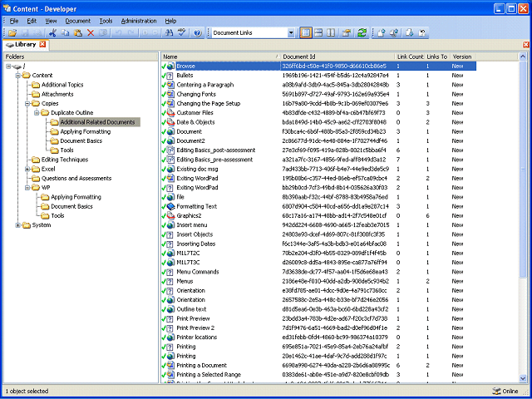532x399 pixels.
Task: Expand the Excel folder node
Action: point(27,169)
